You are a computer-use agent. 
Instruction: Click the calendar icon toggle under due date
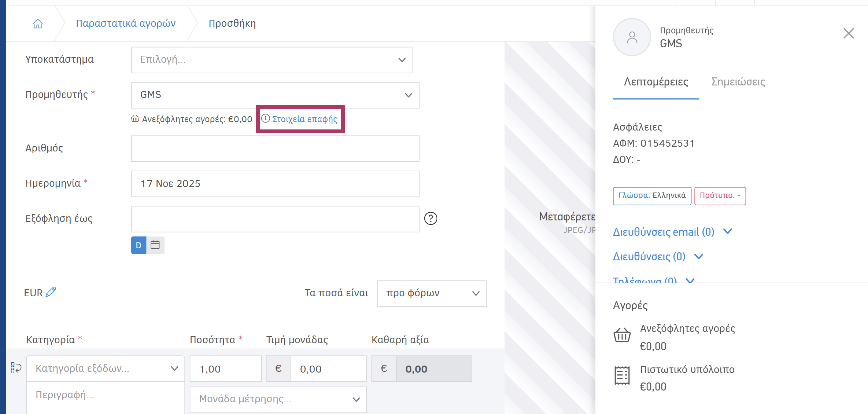tap(155, 245)
